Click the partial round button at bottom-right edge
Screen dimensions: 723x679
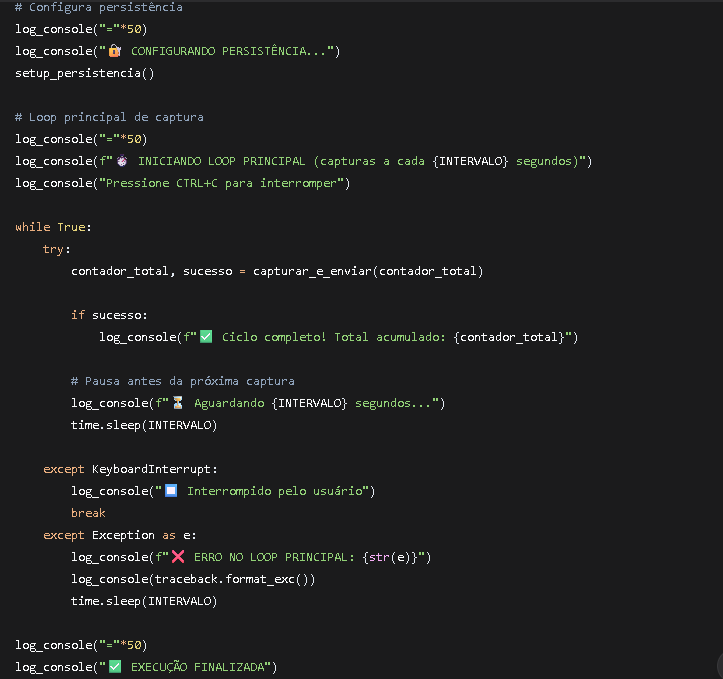(x=716, y=664)
